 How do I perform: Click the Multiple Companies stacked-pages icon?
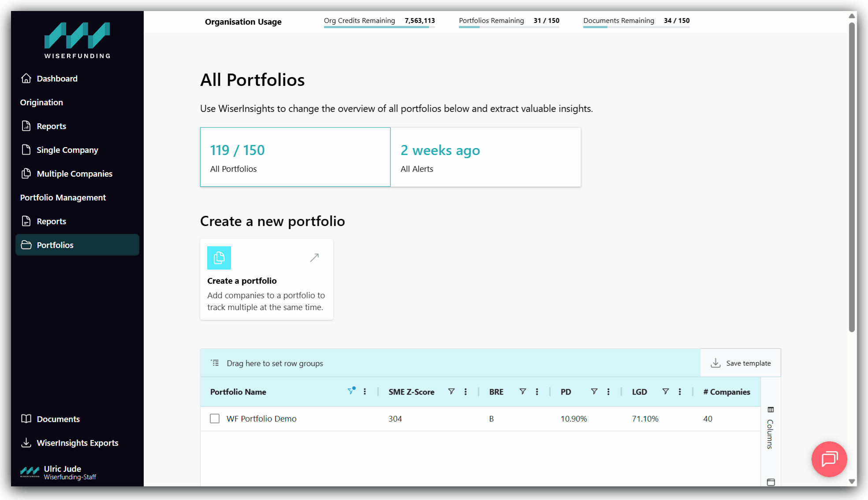tap(26, 174)
